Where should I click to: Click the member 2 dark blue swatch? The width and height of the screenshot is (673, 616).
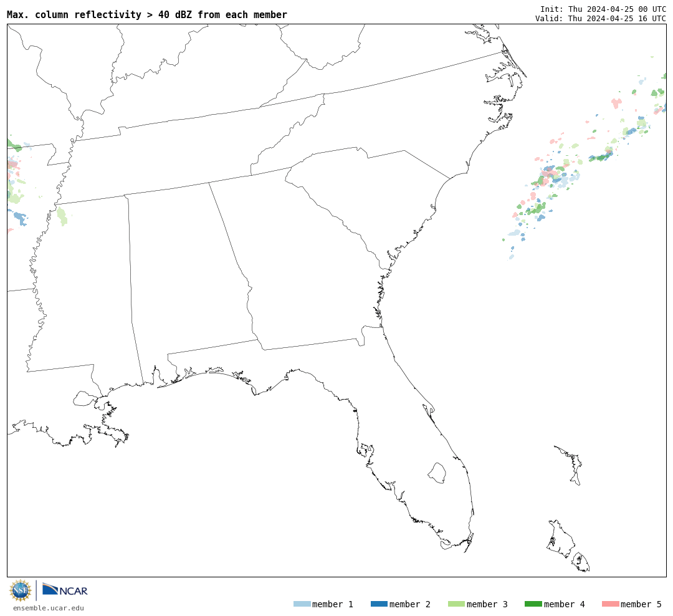[379, 604]
